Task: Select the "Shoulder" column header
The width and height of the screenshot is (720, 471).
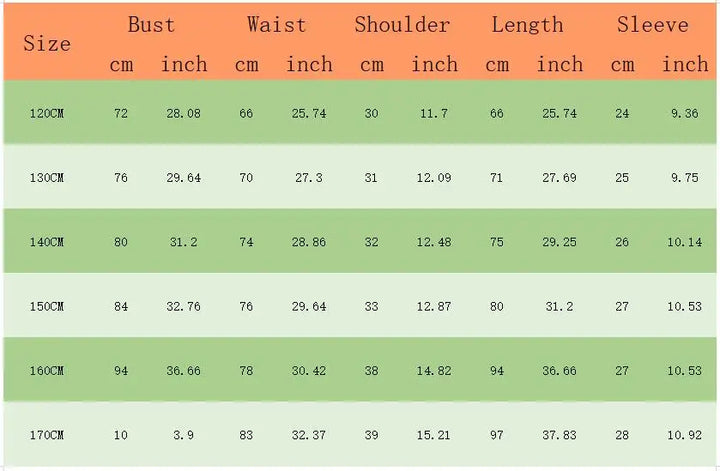Action: 403,25
